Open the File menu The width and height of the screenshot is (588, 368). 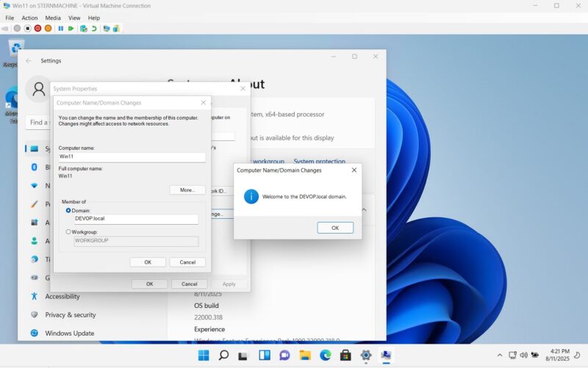tap(10, 18)
